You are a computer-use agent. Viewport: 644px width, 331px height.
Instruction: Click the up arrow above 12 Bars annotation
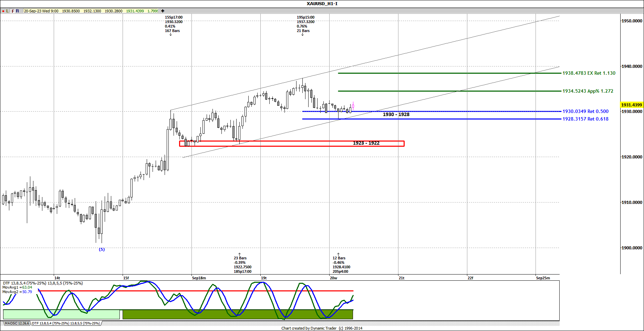(339, 254)
